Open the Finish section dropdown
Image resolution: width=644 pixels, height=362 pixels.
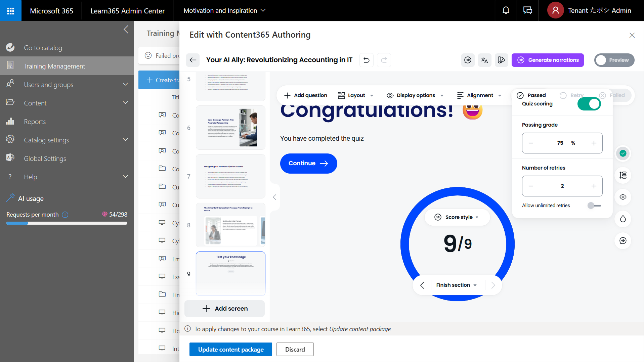tap(456, 285)
